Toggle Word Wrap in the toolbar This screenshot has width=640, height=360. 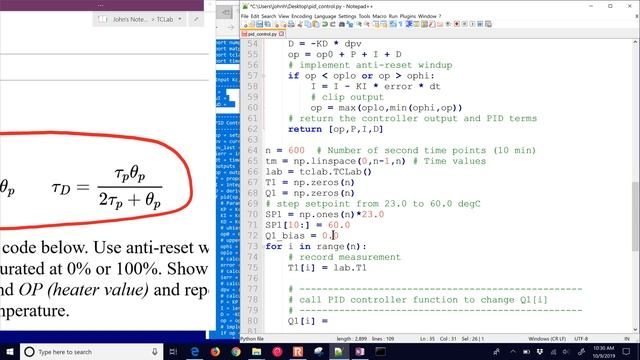coord(393,24)
